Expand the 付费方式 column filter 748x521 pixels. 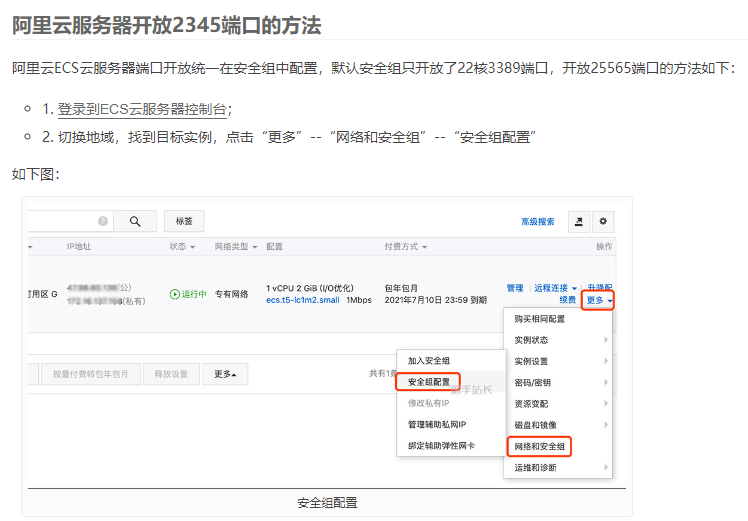(x=405, y=247)
